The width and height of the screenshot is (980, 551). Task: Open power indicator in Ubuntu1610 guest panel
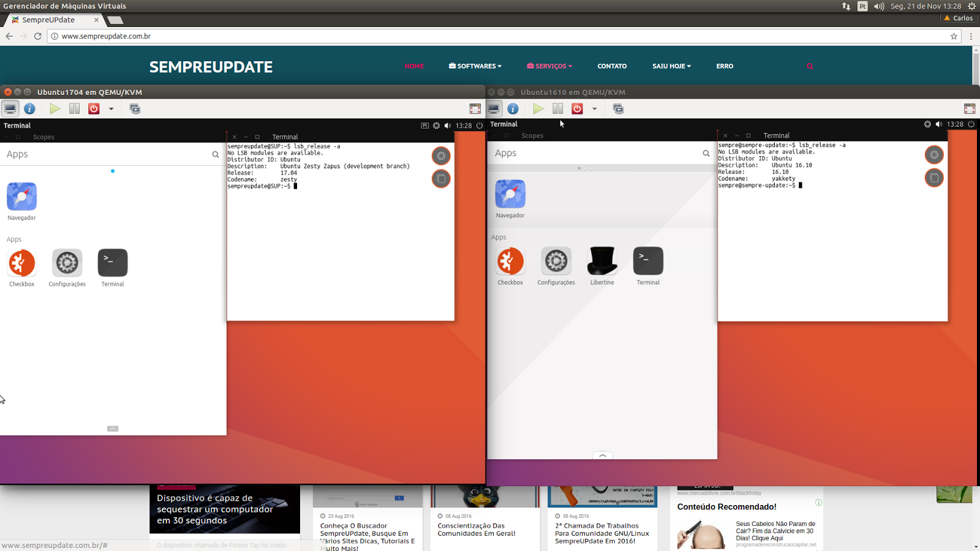pyautogui.click(x=971, y=124)
